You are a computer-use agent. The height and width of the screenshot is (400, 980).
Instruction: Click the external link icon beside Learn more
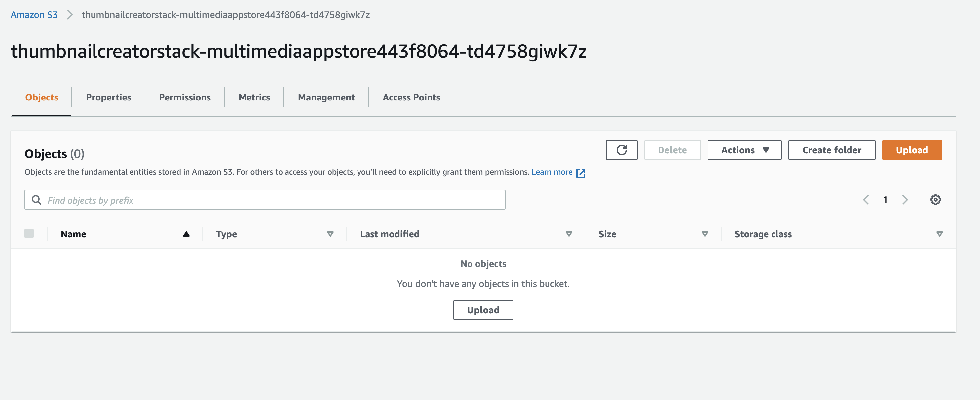pos(581,173)
